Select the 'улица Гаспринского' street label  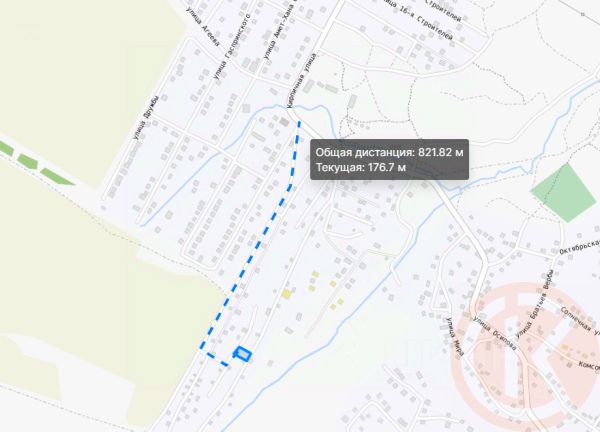coord(232,47)
